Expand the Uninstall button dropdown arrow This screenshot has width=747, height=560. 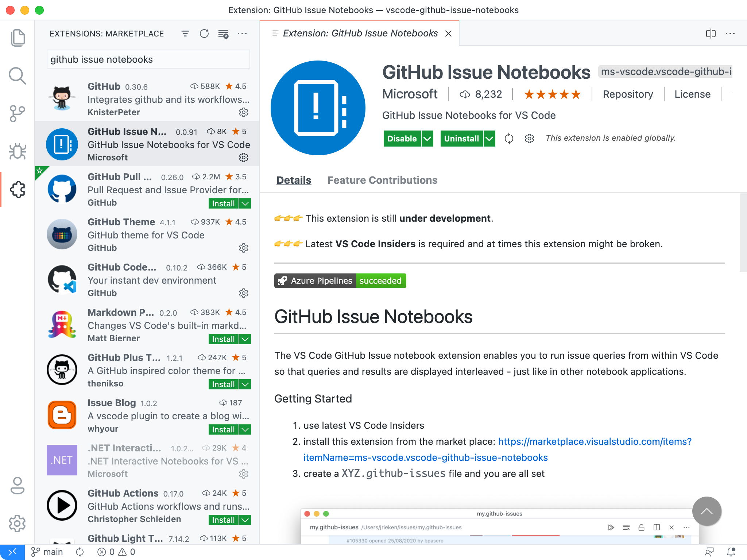click(489, 139)
